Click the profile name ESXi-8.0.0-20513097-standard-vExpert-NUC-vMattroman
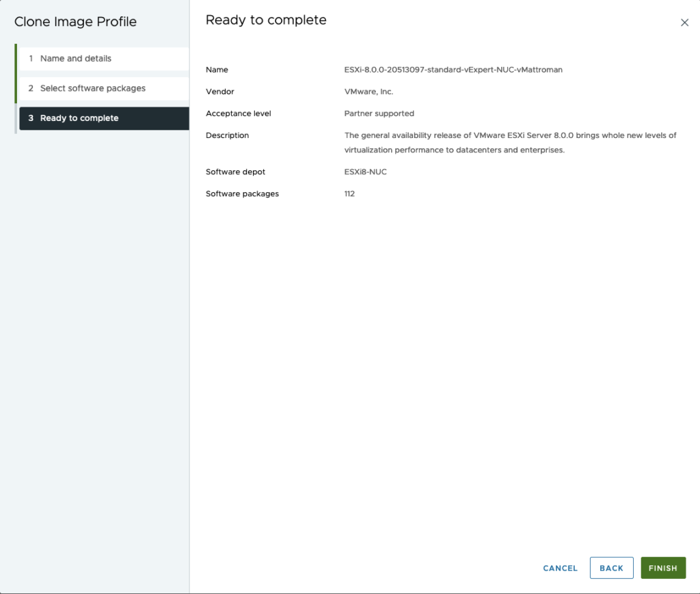Viewport: 700px width, 594px height. (453, 70)
